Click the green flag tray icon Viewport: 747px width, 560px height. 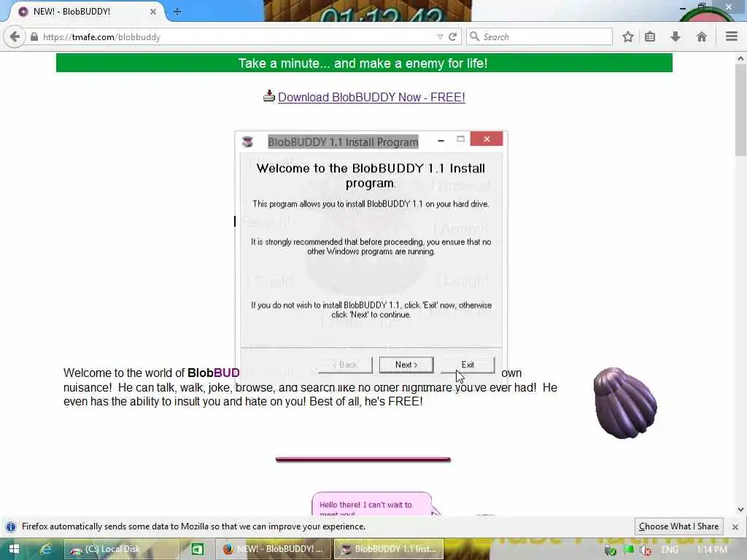tap(628, 550)
